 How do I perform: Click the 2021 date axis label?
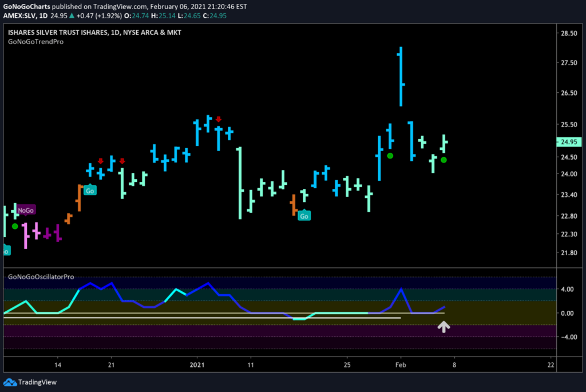(x=197, y=365)
